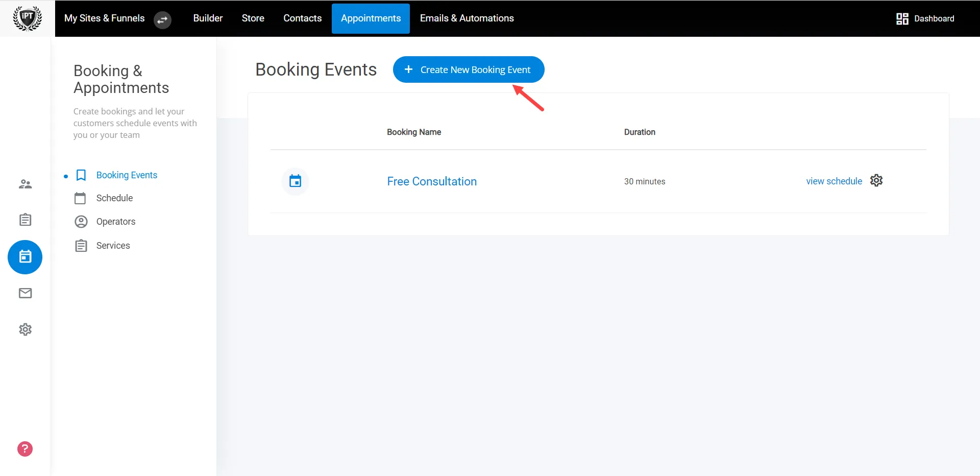Open Schedule in the sidebar
This screenshot has height=476, width=980.
pos(114,198)
